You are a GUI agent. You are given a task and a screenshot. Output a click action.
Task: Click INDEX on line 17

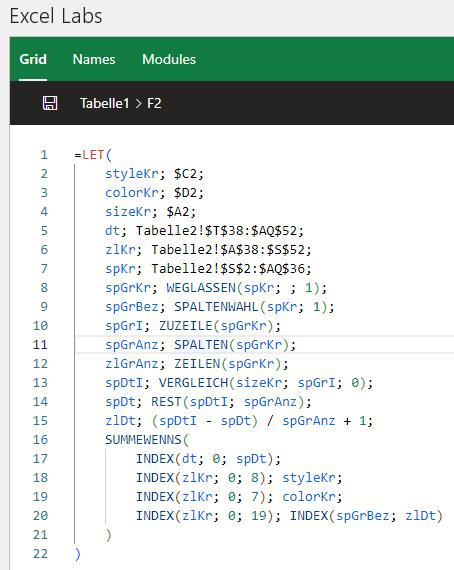point(155,459)
